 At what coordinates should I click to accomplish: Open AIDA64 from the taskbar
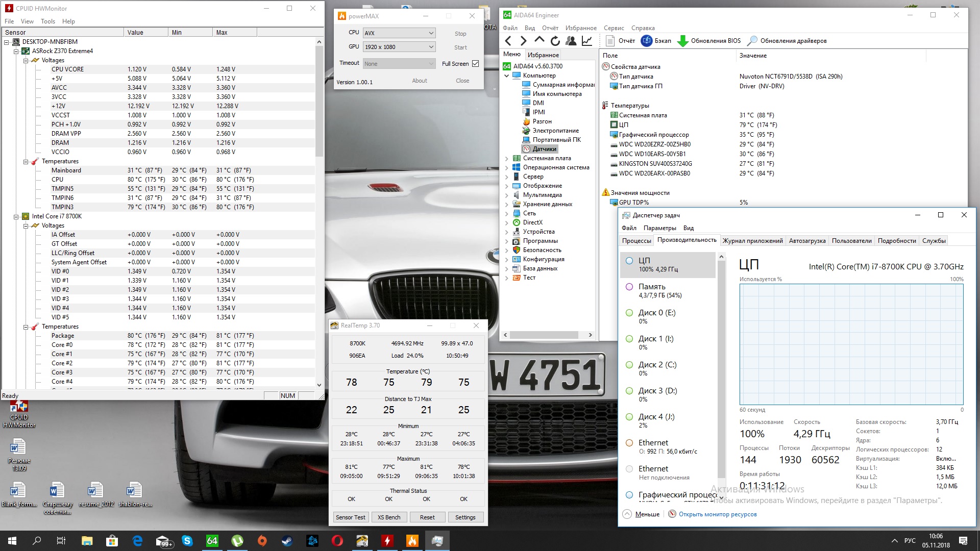tap(212, 541)
